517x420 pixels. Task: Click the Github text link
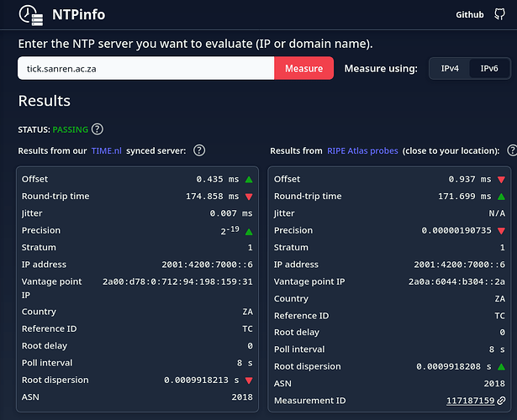[x=470, y=15]
